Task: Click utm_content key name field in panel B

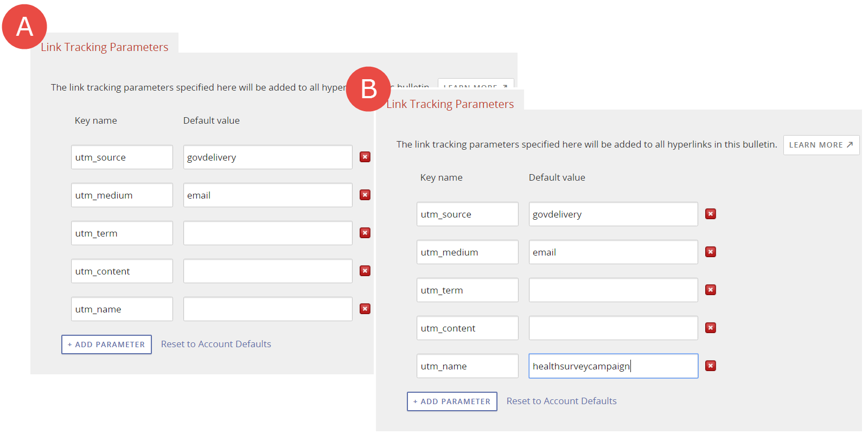Action: click(x=467, y=328)
